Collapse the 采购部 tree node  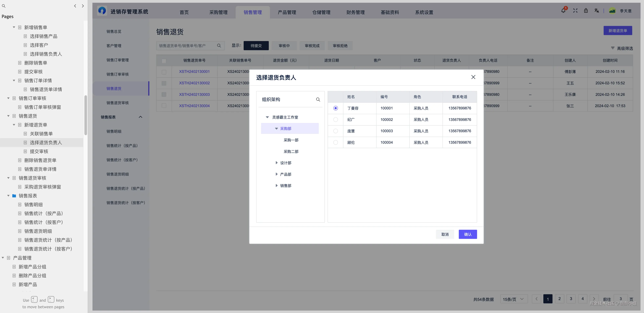[276, 128]
